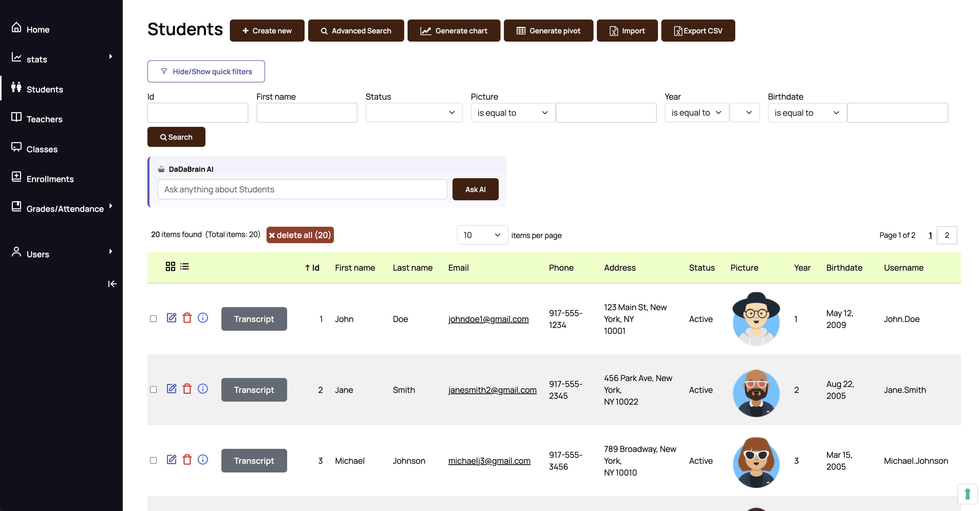The image size is (980, 511).
Task: Click the Generate chart button
Action: 454,31
